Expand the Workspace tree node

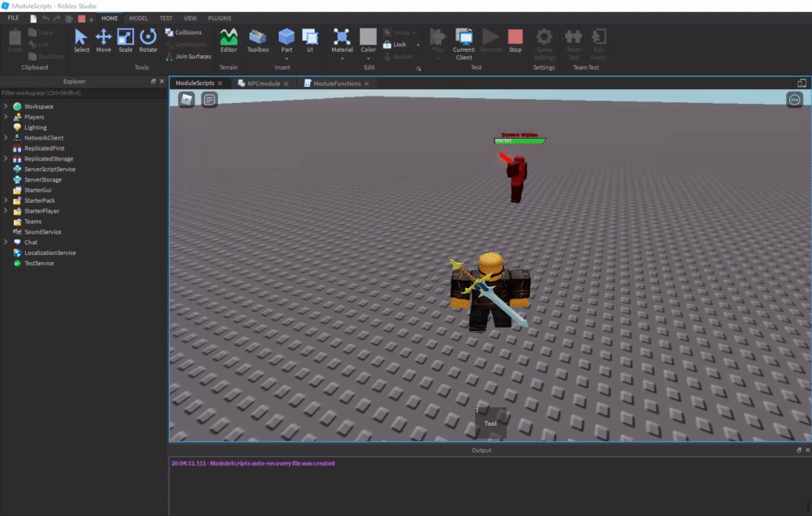(x=6, y=106)
